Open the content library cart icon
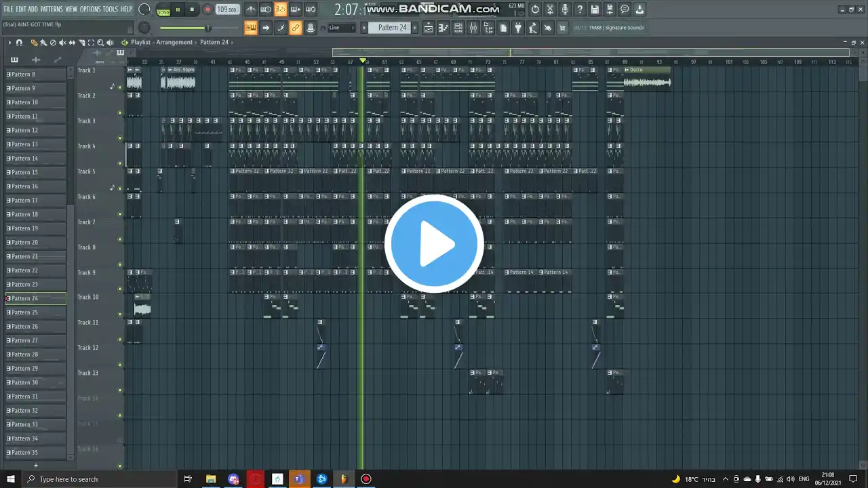Image resolution: width=868 pixels, height=488 pixels. pyautogui.click(x=563, y=28)
